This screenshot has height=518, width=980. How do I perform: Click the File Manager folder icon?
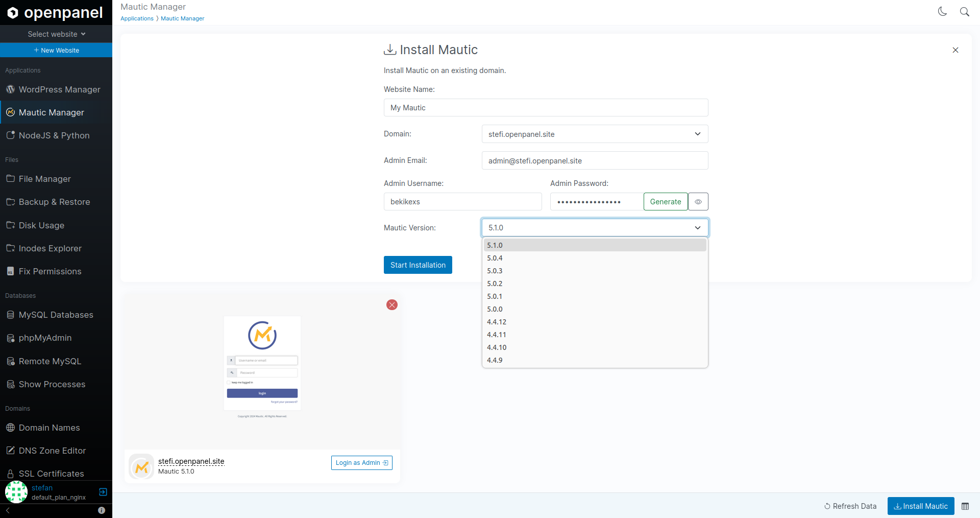[x=10, y=179]
